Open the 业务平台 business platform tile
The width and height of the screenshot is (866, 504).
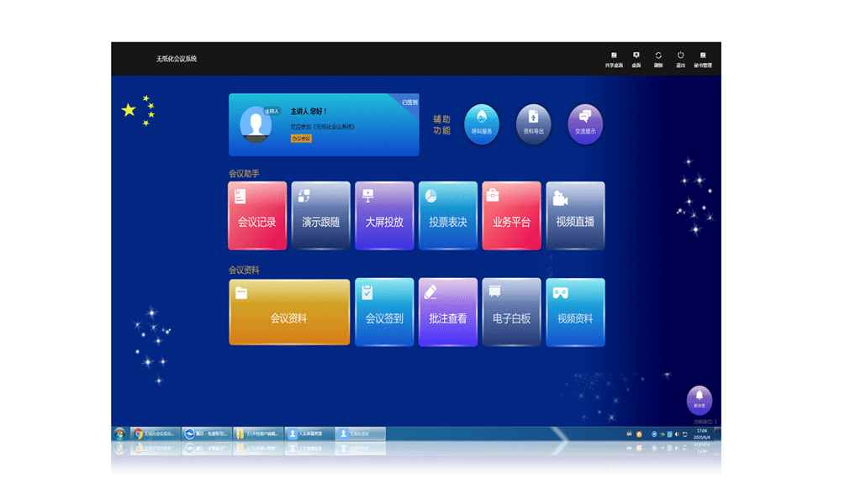click(511, 216)
